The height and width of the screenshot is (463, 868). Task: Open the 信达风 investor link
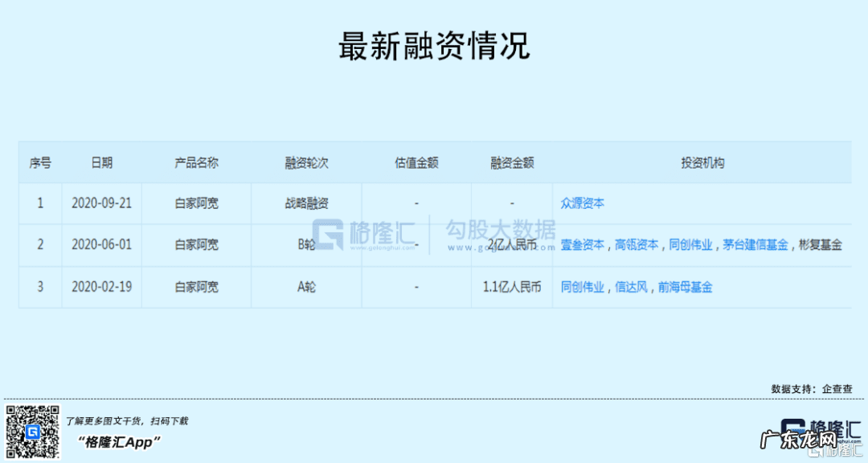(632, 287)
